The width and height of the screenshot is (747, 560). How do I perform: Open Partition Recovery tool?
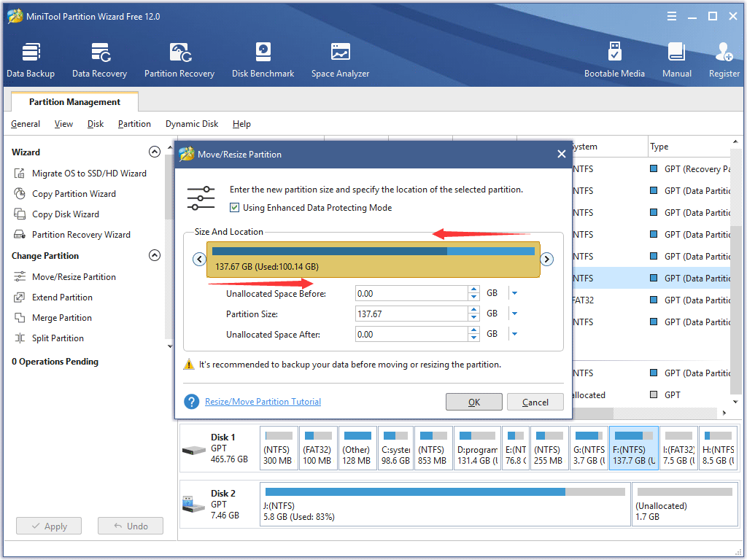click(x=179, y=60)
